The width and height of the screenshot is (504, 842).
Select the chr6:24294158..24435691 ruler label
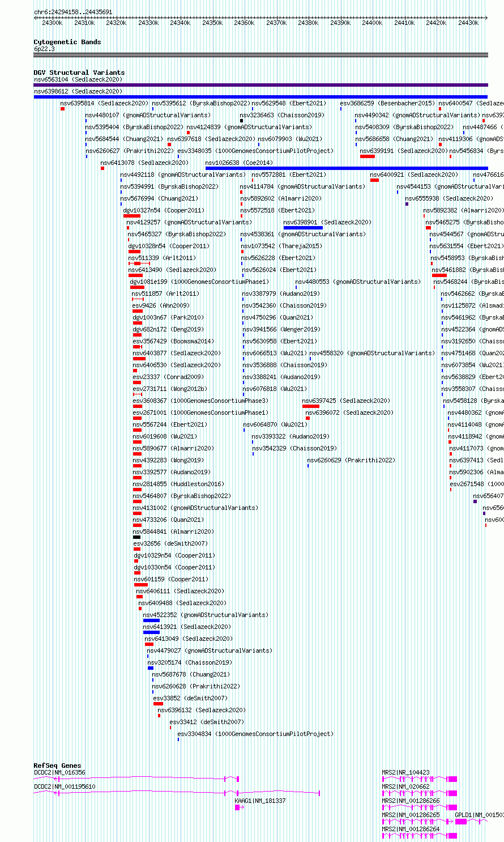click(x=73, y=12)
